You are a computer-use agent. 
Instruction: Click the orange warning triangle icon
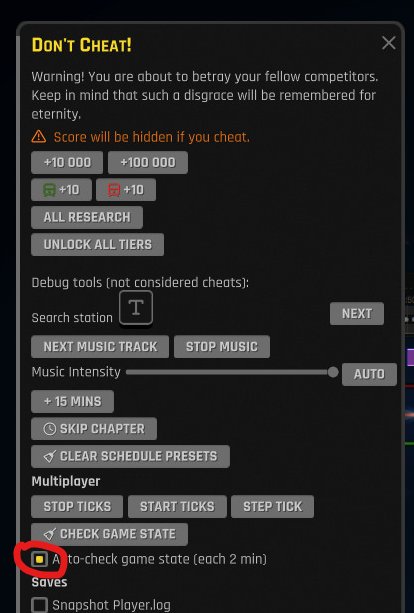(39, 136)
